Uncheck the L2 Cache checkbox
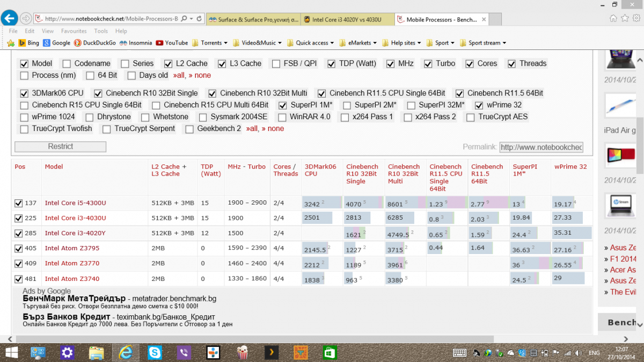Screen dimensions: 644x362 (168, 63)
